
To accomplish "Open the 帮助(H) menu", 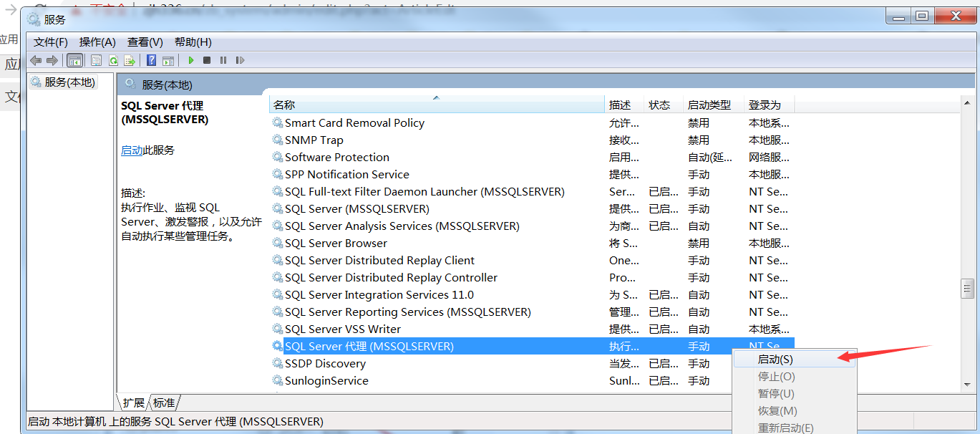I will point(193,42).
